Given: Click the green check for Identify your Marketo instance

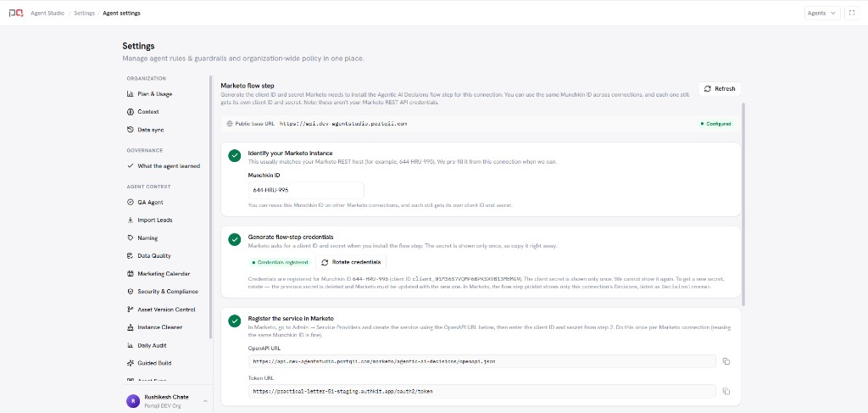Looking at the screenshot, I should click(x=235, y=156).
